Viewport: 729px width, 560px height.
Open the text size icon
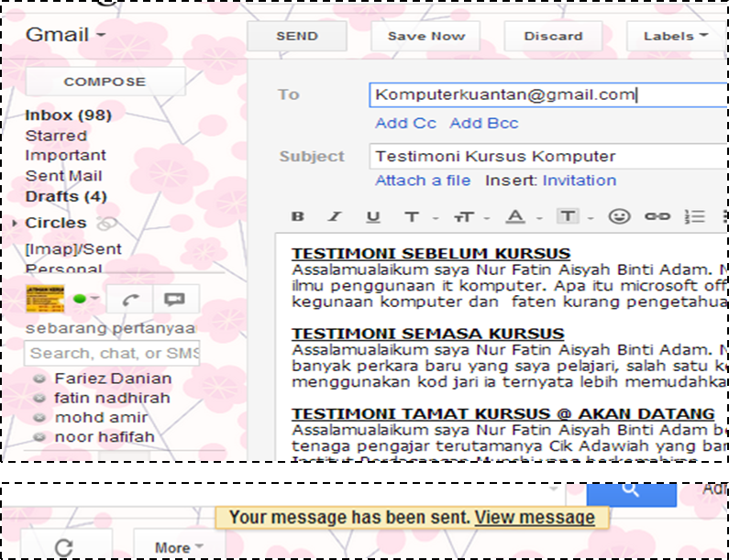pyautogui.click(x=463, y=217)
